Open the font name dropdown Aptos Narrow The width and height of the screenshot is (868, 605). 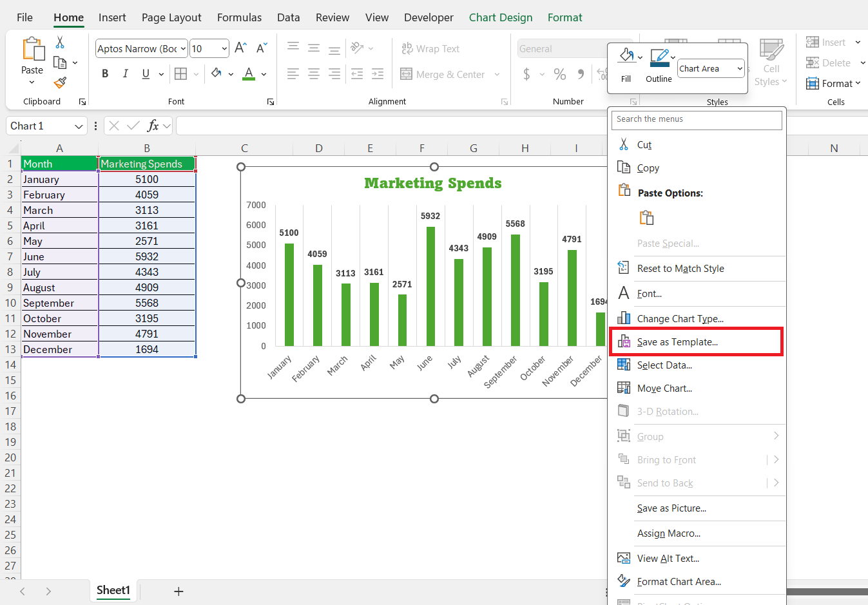(183, 48)
